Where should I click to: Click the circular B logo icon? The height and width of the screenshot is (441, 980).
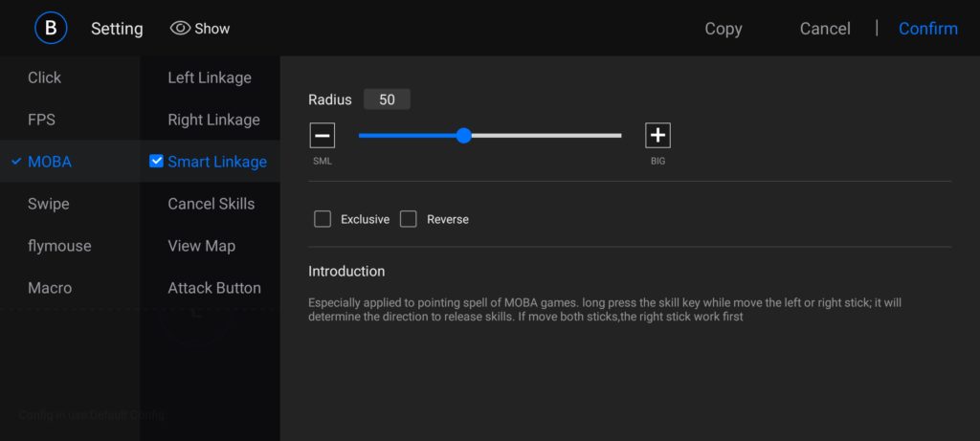[x=51, y=29]
